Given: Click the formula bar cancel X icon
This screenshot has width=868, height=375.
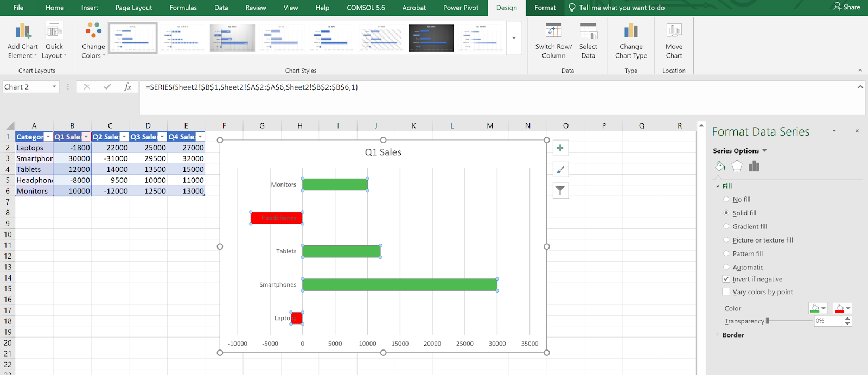Looking at the screenshot, I should (x=87, y=87).
